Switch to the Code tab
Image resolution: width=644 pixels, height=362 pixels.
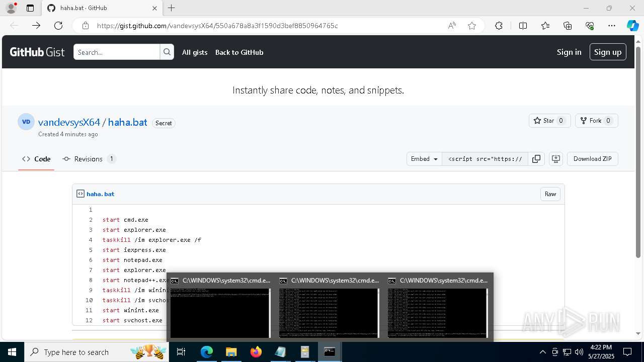coord(36,159)
